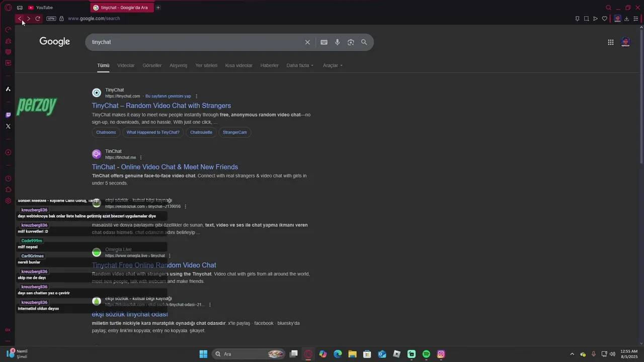This screenshot has height=362, width=644.
Task: Search by image with Google Lens
Action: tap(351, 42)
